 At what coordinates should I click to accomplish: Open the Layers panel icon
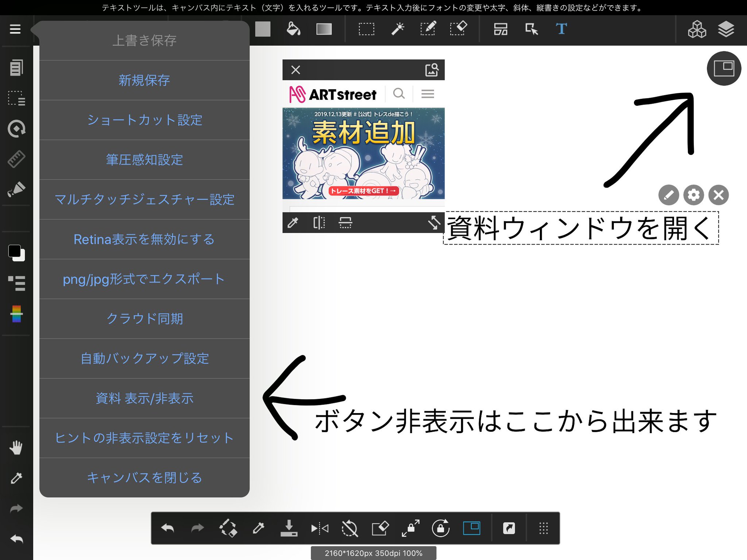pyautogui.click(x=727, y=30)
